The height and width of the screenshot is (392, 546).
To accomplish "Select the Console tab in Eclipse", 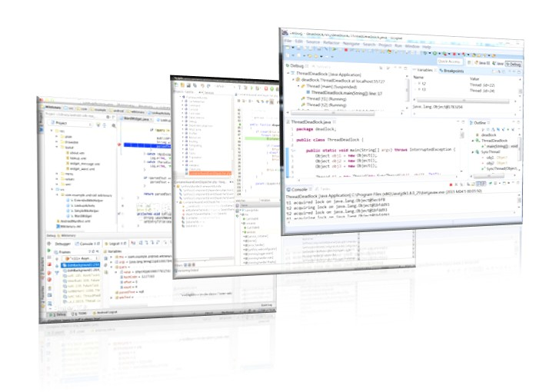I will 299,189.
